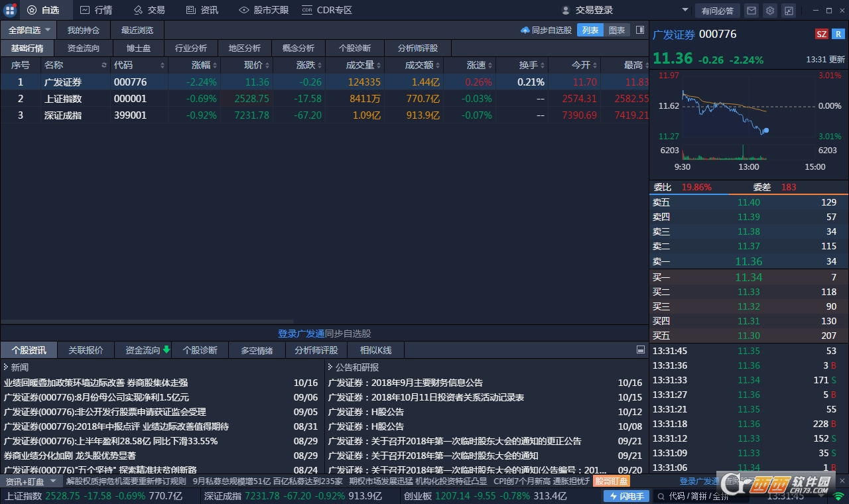Click the CDR专区 icon
Viewport: 849px width, 504px height.
click(307, 10)
